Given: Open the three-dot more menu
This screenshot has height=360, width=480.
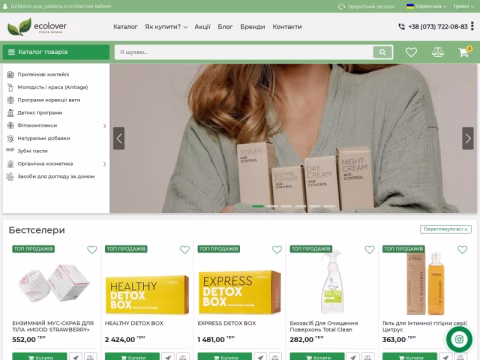Looking at the screenshot, I should [472, 26].
